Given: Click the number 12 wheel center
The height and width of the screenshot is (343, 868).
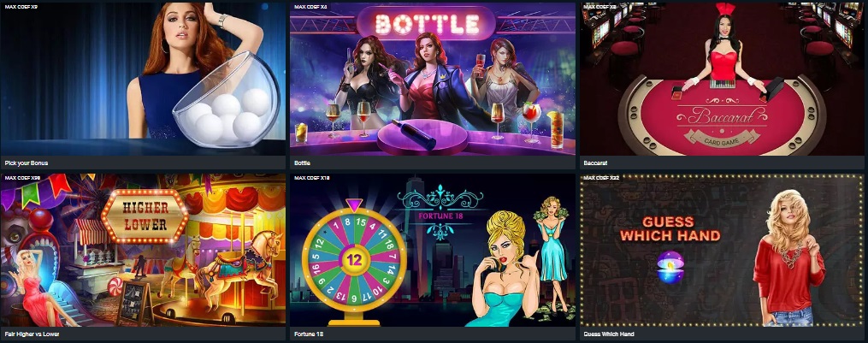Looking at the screenshot, I should [354, 259].
